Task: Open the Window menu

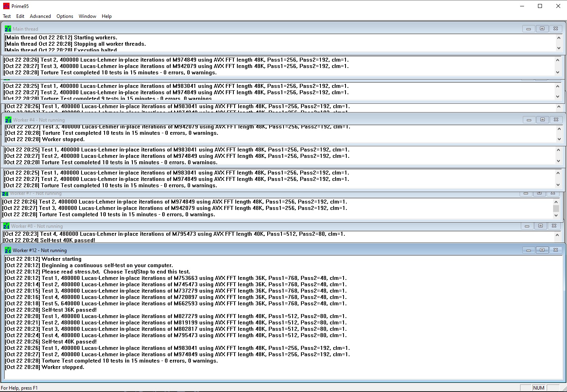Action: (x=87, y=16)
